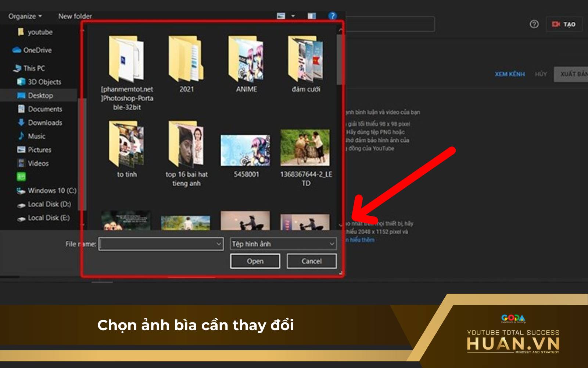This screenshot has height=368, width=588.
Task: Click the Open button
Action: 255,261
